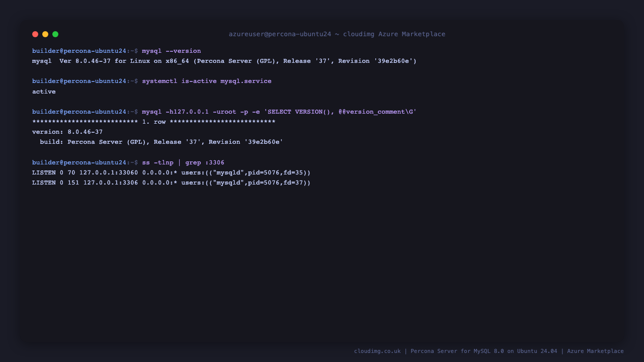Click the yellow minimize window dot
This screenshot has height=362, width=644.
[x=45, y=34]
